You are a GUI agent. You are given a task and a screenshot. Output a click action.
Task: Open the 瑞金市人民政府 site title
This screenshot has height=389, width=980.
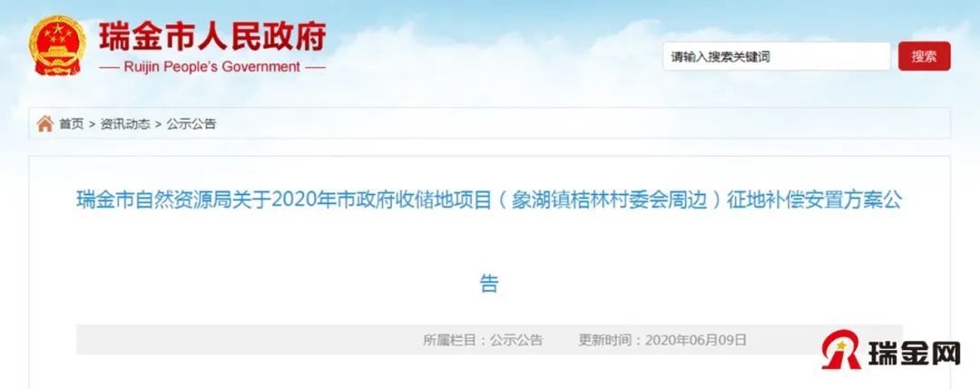coord(212,37)
